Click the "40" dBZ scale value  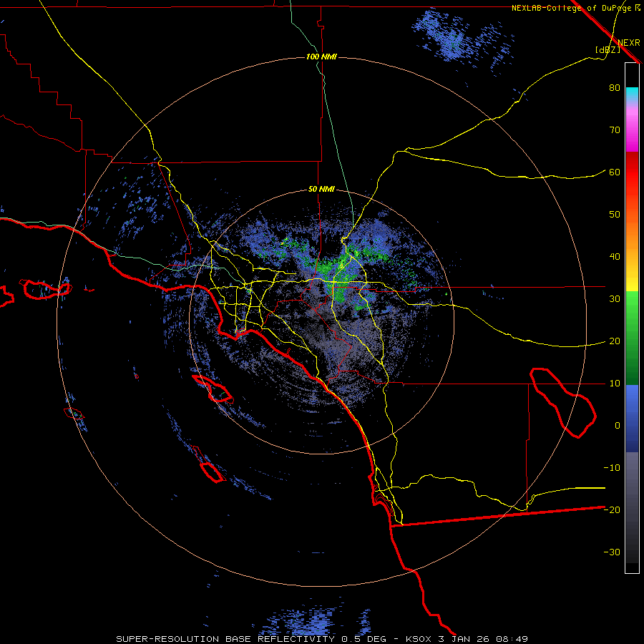click(x=615, y=257)
